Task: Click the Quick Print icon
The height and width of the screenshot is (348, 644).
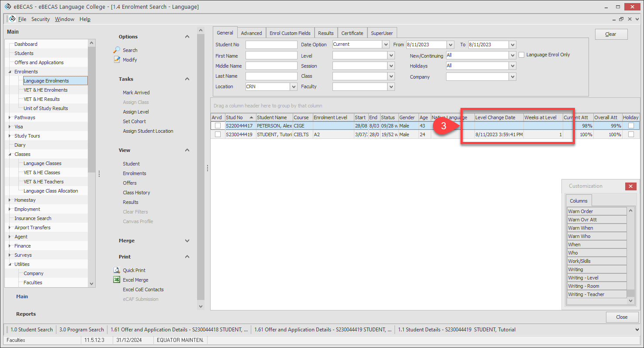Action: point(117,270)
